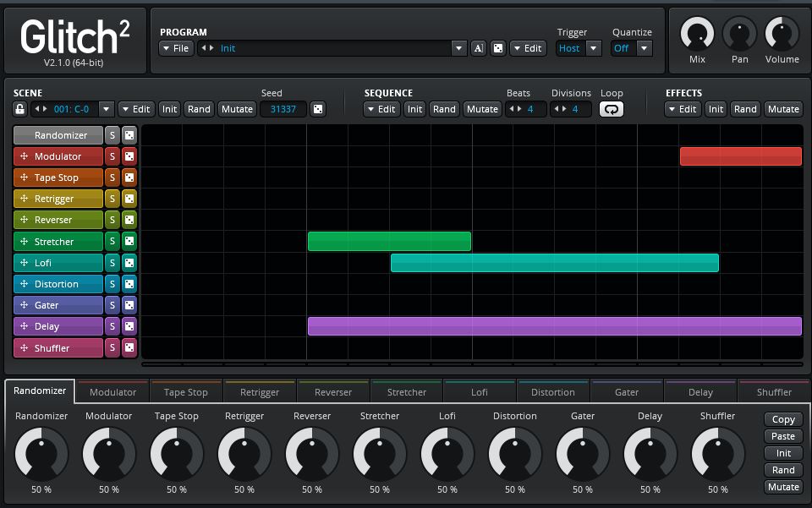Open the Effects Edit dropdown
The height and width of the screenshot is (508, 812).
683,109
